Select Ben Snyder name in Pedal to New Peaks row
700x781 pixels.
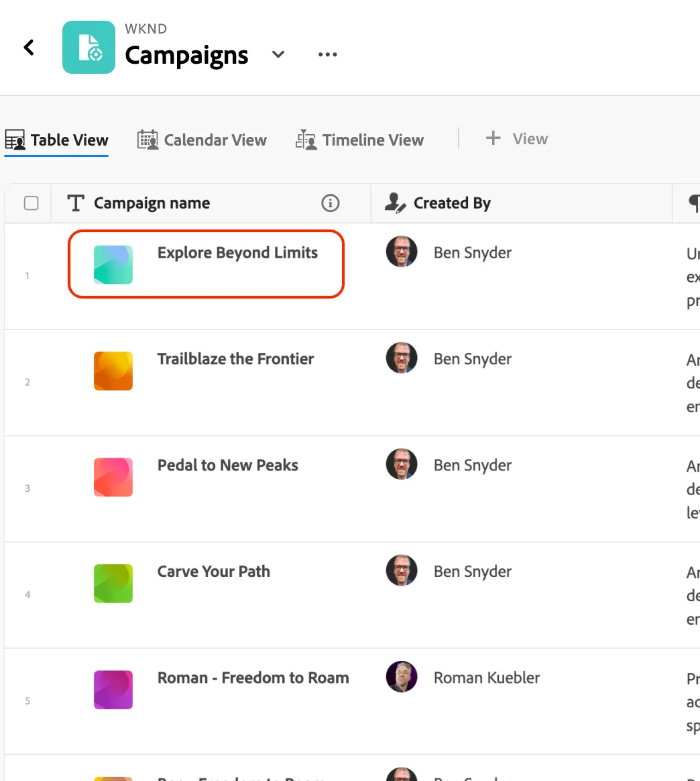point(473,465)
